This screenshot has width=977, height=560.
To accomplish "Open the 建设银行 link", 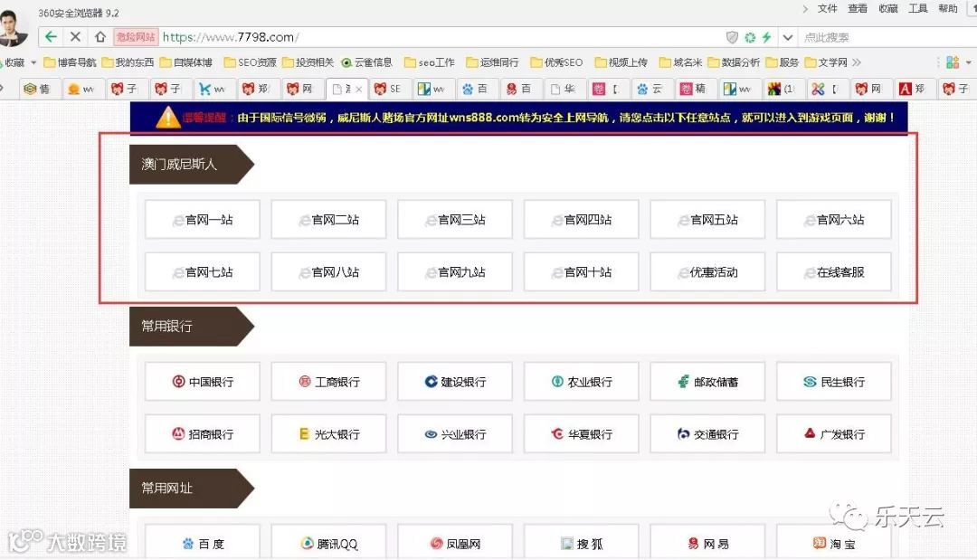I will (455, 382).
